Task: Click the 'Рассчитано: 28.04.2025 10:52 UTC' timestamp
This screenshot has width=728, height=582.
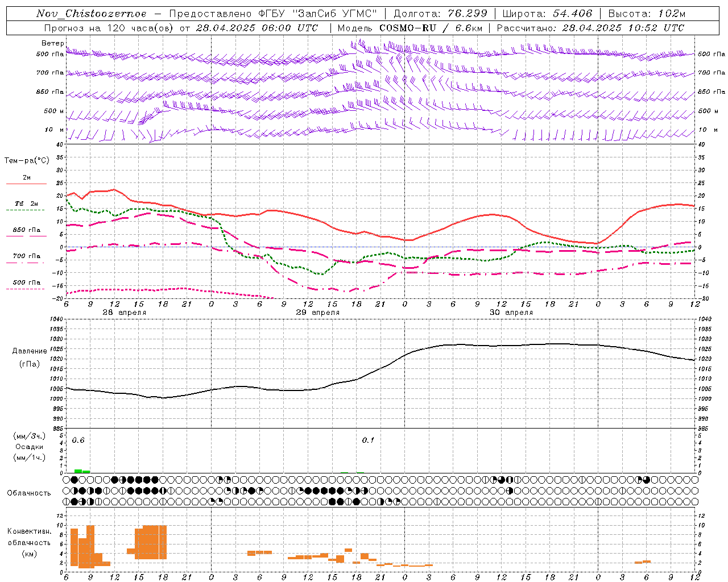Action: (590, 28)
